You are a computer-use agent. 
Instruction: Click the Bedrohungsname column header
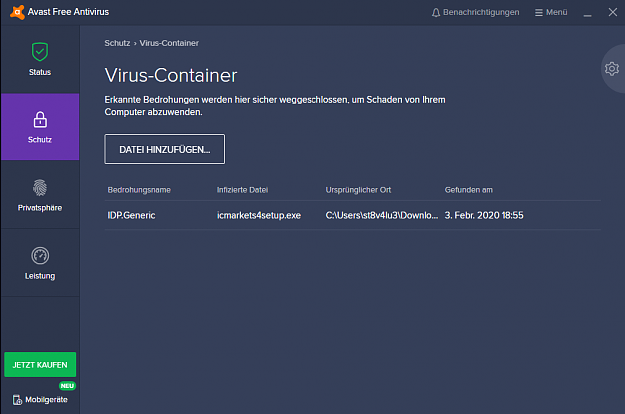pos(139,190)
